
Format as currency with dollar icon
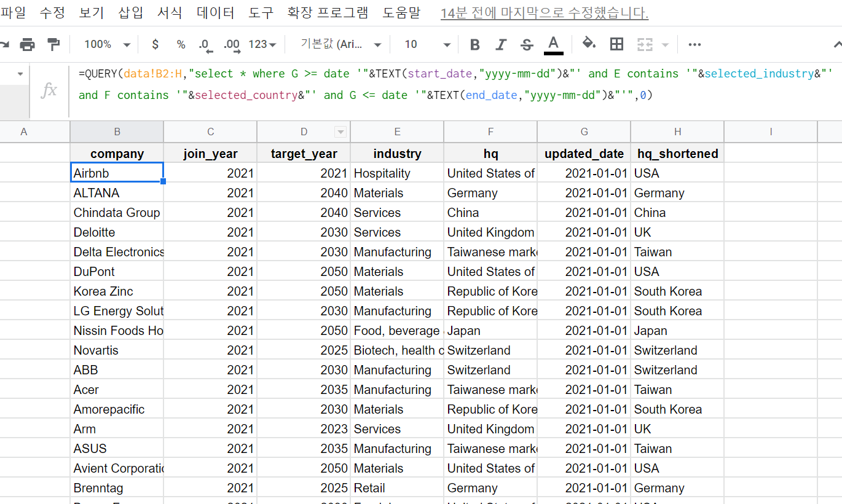coord(155,44)
